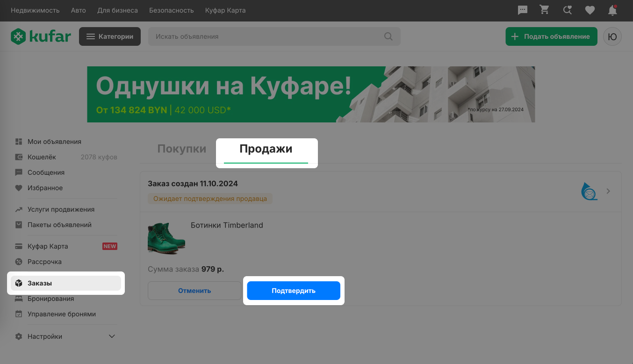Click the Искать объявления search field

pos(274,36)
